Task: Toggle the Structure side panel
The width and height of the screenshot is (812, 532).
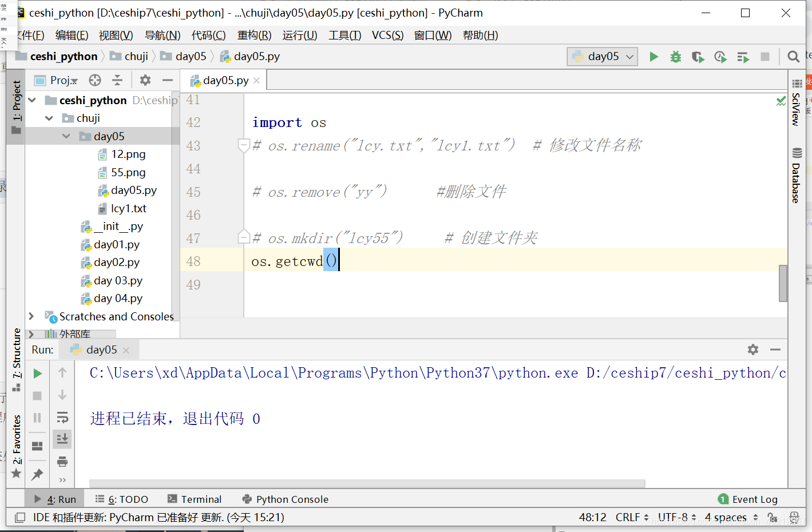Action: [x=17, y=359]
